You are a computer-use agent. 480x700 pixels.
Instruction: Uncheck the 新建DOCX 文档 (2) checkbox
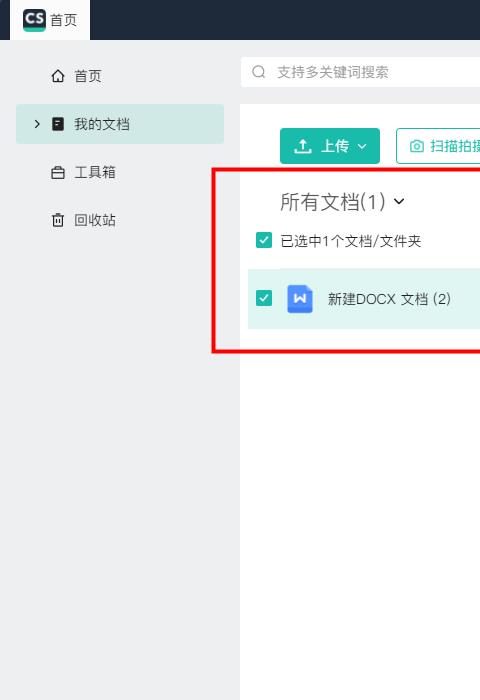[x=264, y=298]
